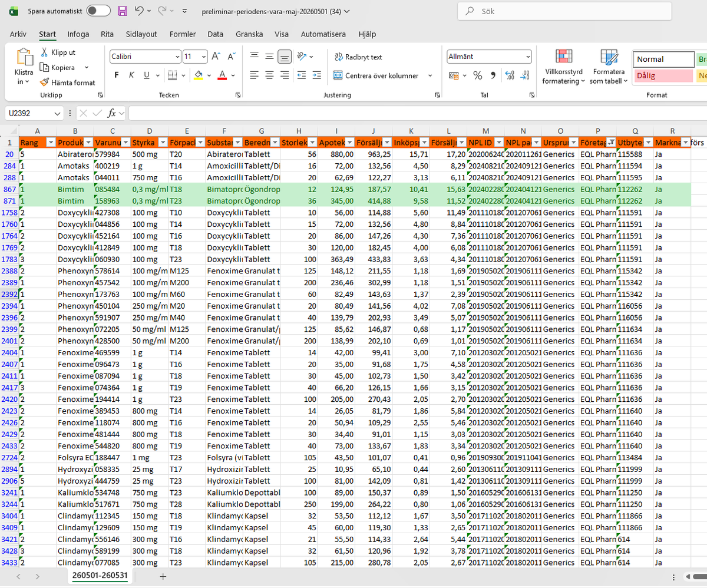707x588 pixels.
Task: Center text horizontally
Action: [x=269, y=75]
